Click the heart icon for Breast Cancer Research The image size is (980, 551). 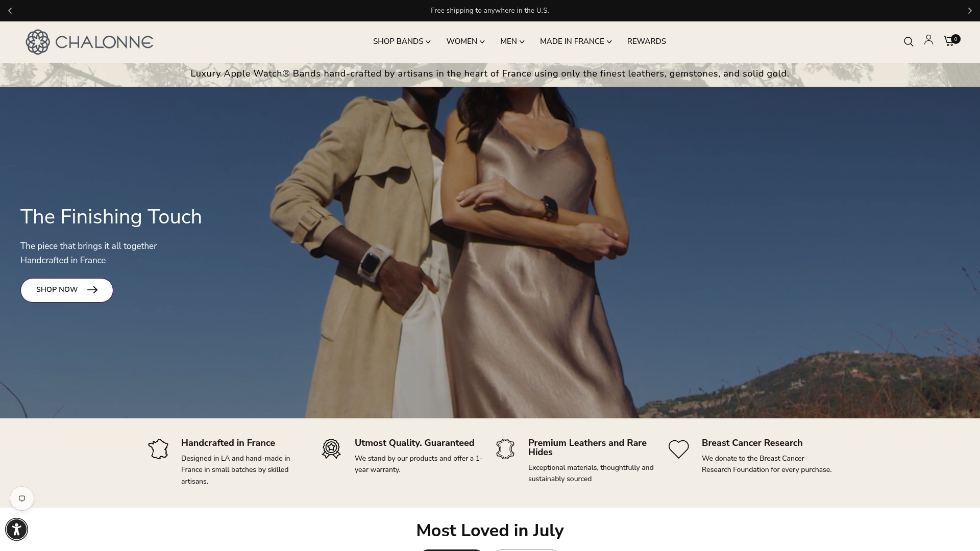(679, 449)
